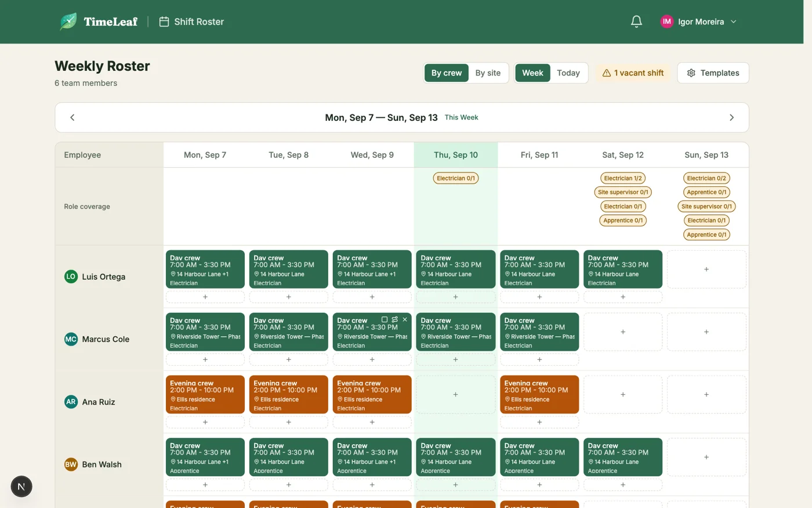Screen dimensions: 812x508
Task: Add extra shift below Luis Ortega's Monday shift
Action: [205, 297]
